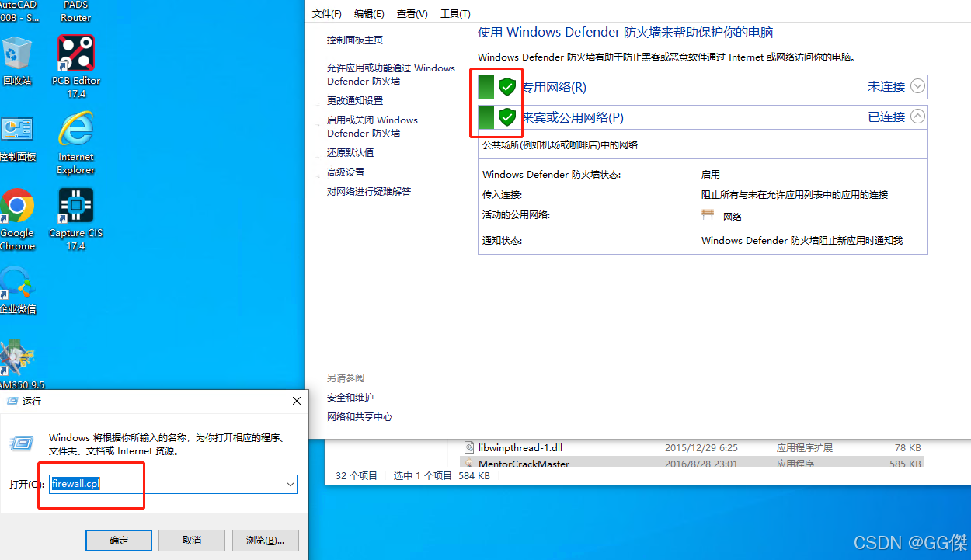Open the 文件(F) menu
Viewport: 971px width, 560px height.
tap(326, 14)
